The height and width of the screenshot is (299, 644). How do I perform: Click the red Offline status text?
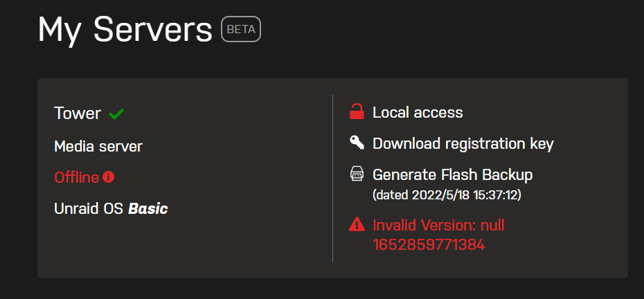point(77,177)
